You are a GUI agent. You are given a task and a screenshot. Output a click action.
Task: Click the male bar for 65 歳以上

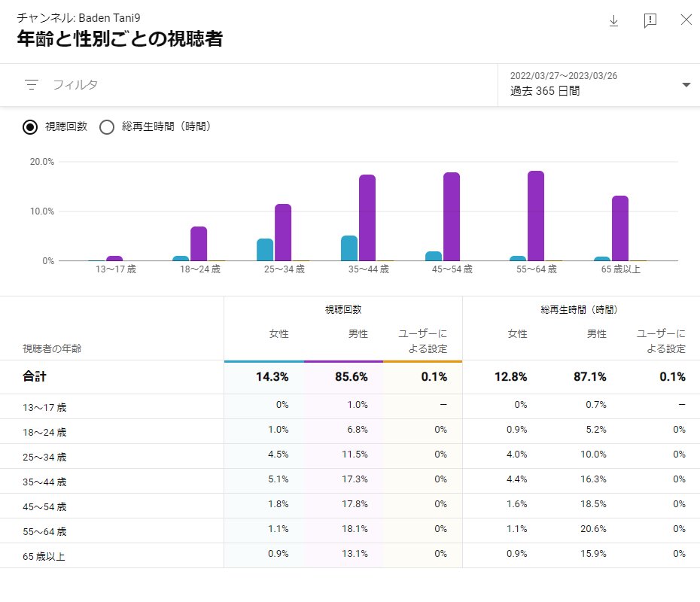tap(620, 229)
